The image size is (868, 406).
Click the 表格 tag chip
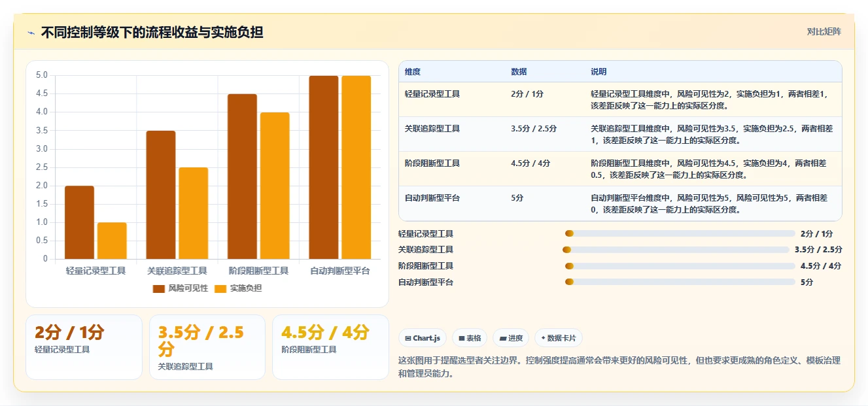[470, 338]
